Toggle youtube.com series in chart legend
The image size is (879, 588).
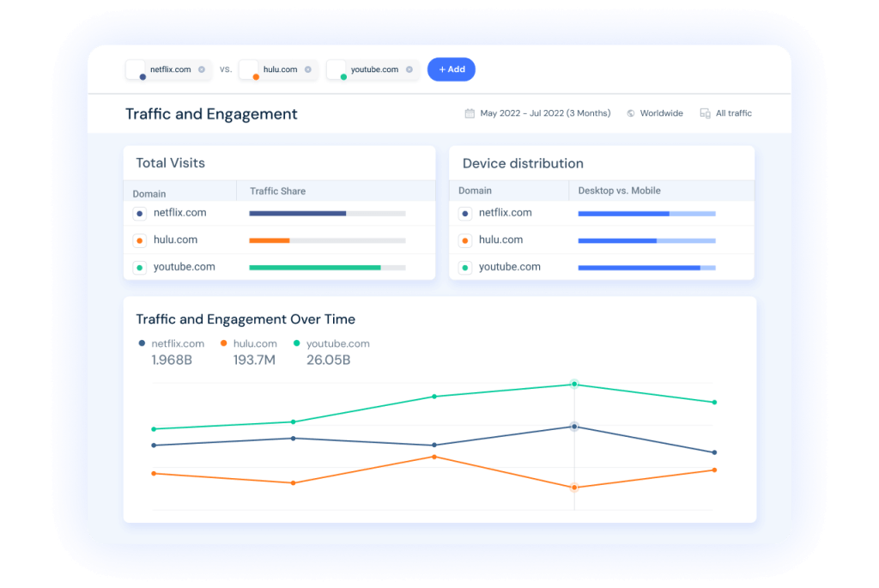(332, 343)
